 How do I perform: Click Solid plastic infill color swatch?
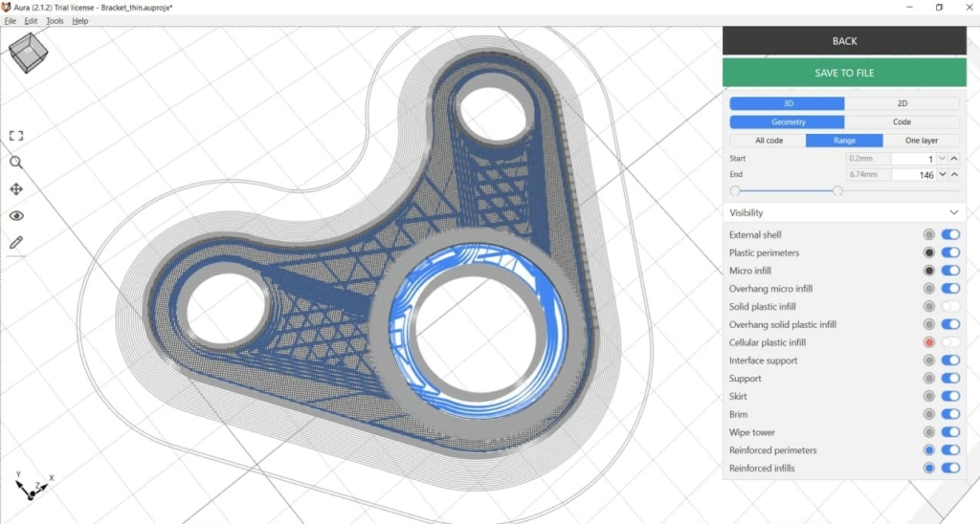(928, 307)
